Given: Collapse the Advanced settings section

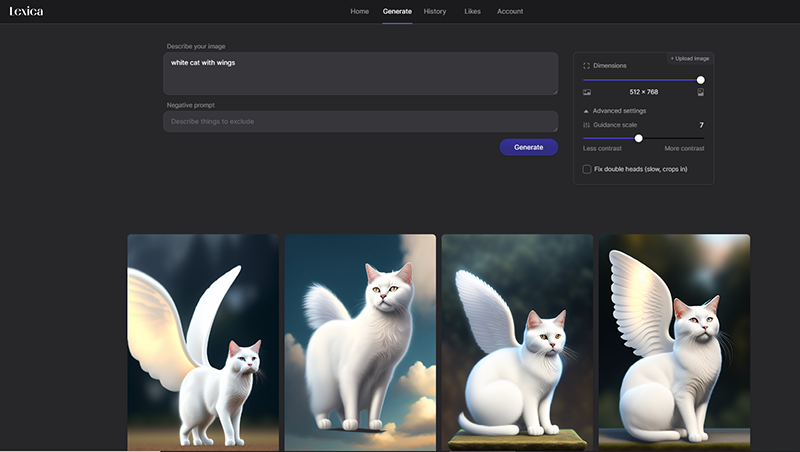Looking at the screenshot, I should [615, 111].
